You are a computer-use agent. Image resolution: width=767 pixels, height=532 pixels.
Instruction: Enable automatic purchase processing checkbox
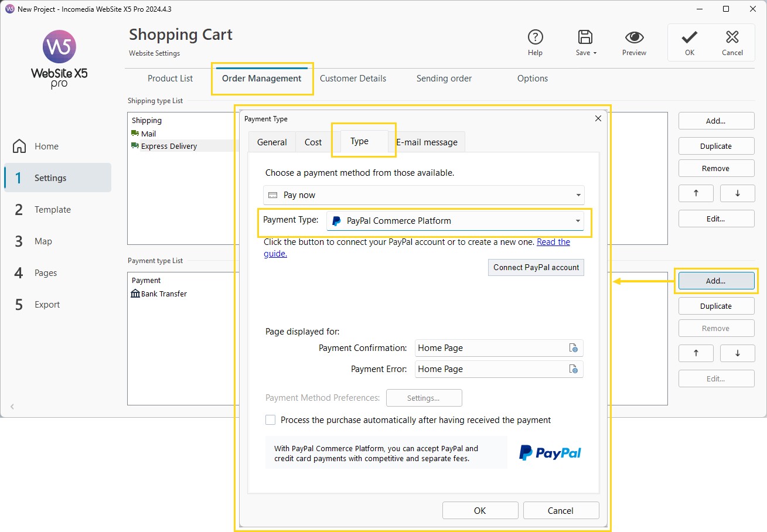point(270,420)
